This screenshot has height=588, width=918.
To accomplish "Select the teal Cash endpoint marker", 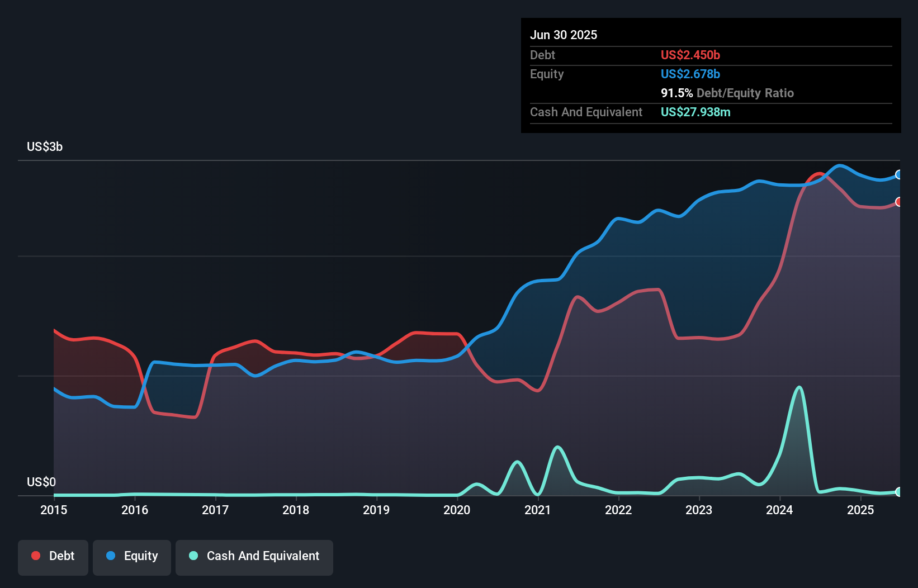I will coord(899,492).
